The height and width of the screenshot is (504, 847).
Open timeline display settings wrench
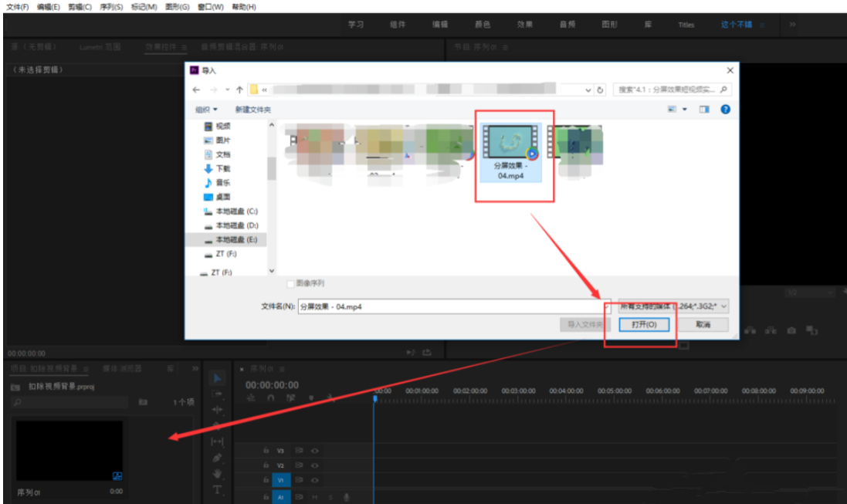(x=331, y=398)
